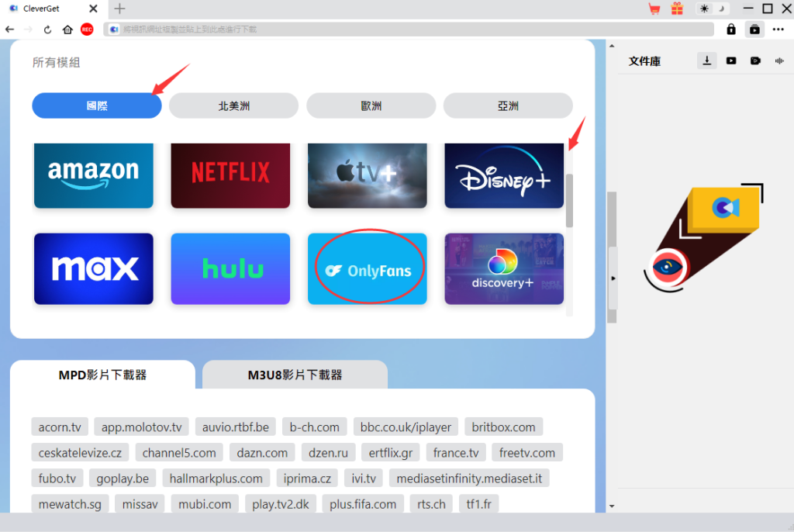Close the CleverGet tab

pos(93,9)
